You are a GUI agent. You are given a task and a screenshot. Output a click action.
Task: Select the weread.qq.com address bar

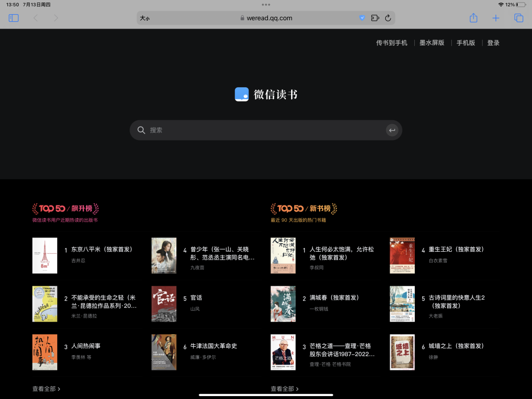(x=266, y=18)
